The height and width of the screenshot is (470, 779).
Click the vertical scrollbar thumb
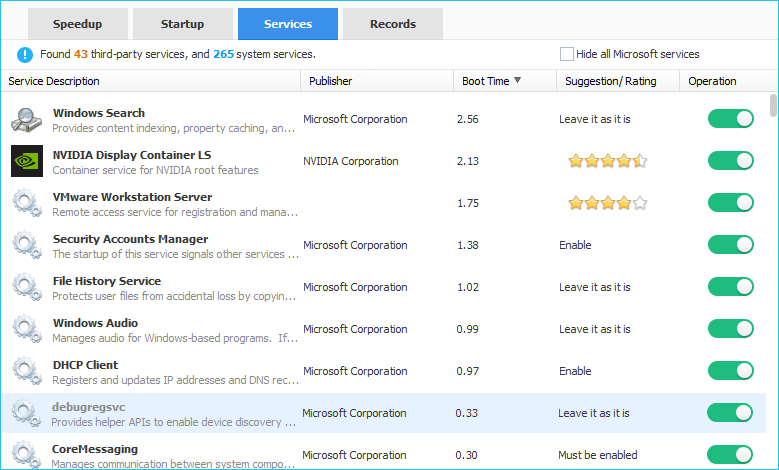coord(773,105)
